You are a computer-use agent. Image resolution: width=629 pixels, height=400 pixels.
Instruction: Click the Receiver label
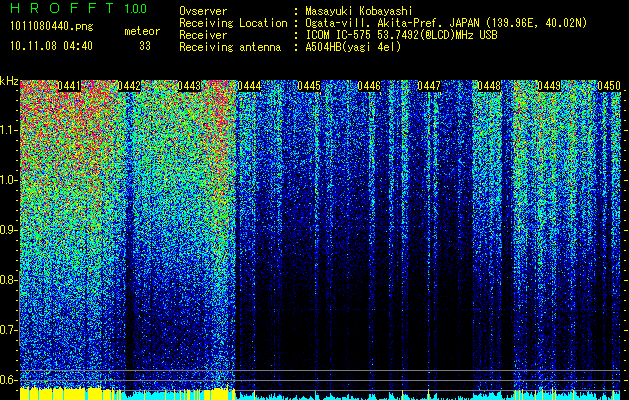[x=203, y=35]
